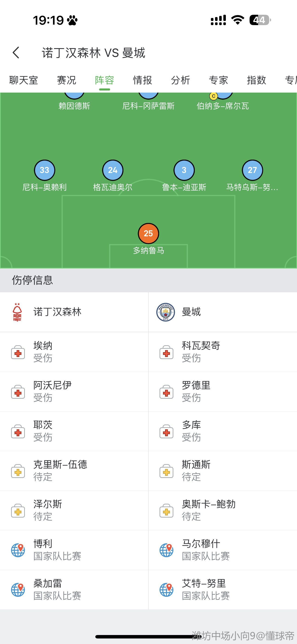This screenshot has height=644, width=297.
Task: Tap the red injury icon beside 埃纳
Action: tap(18, 352)
